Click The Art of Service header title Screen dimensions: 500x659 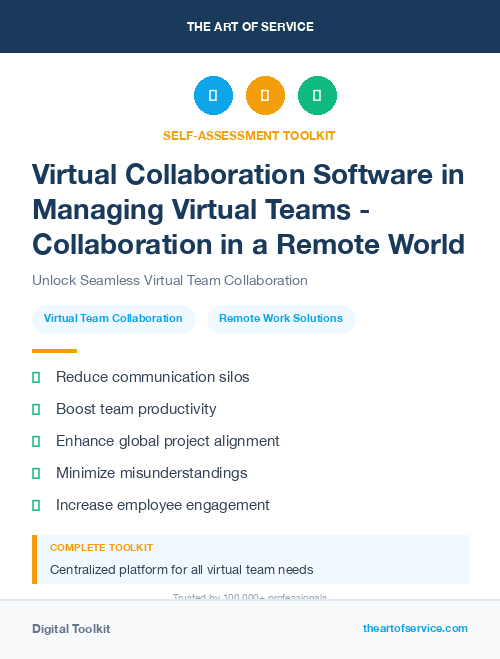(x=250, y=27)
